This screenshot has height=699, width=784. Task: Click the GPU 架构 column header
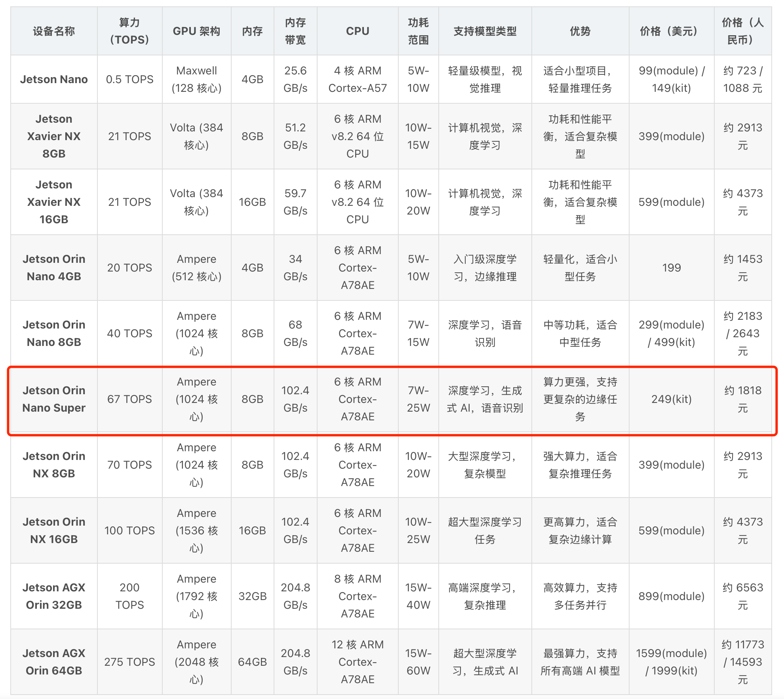pyautogui.click(x=196, y=31)
